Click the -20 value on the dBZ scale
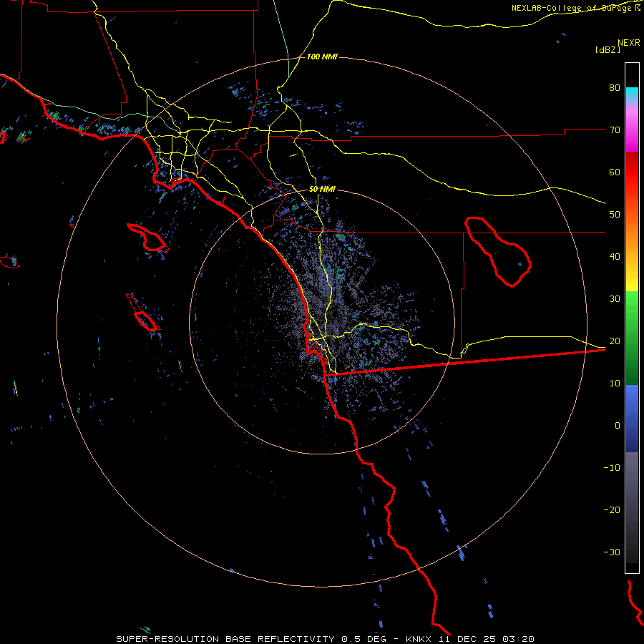Screen dimensions: 644x644 [x=612, y=510]
